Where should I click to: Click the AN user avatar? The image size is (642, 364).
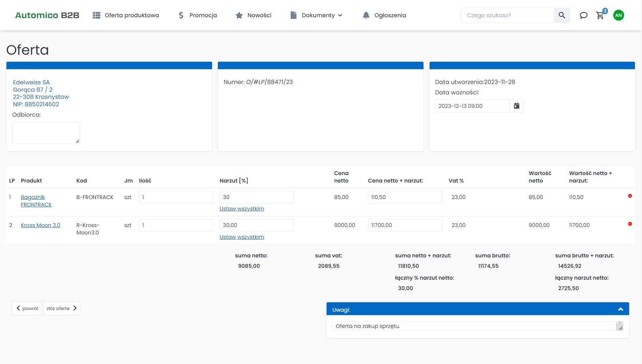pyautogui.click(x=618, y=15)
